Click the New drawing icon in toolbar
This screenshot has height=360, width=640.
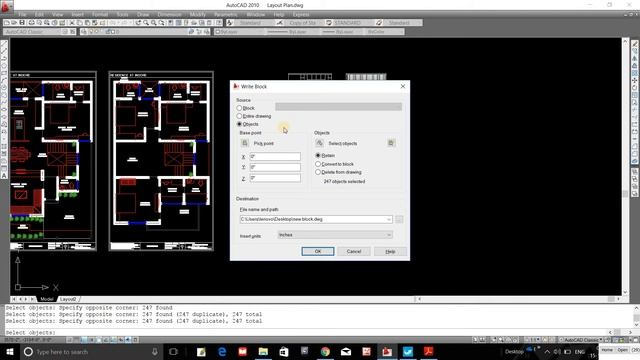(x=7, y=23)
